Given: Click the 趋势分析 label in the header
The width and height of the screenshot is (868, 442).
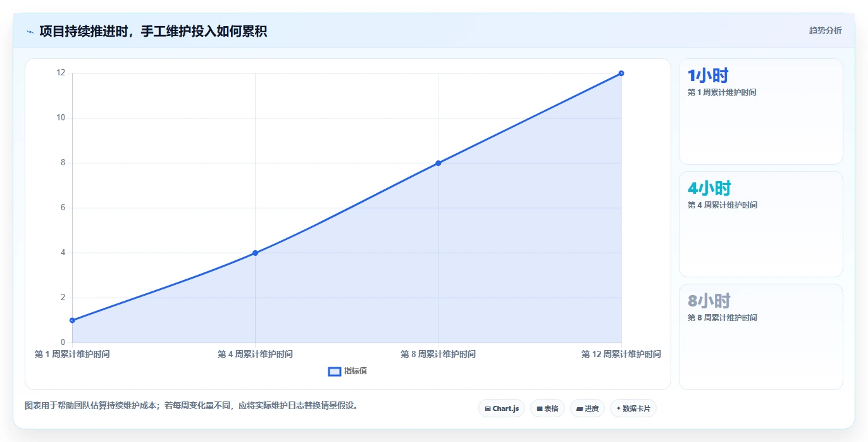Looking at the screenshot, I should click(x=825, y=30).
